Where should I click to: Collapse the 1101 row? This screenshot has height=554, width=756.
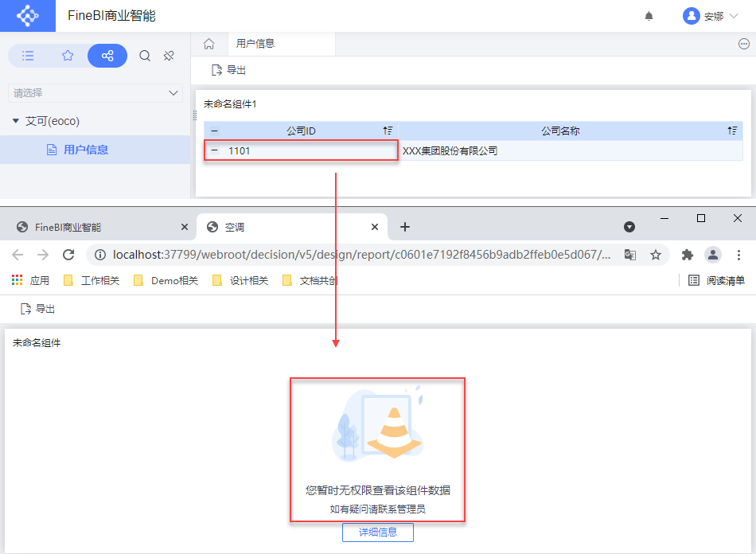(x=215, y=151)
